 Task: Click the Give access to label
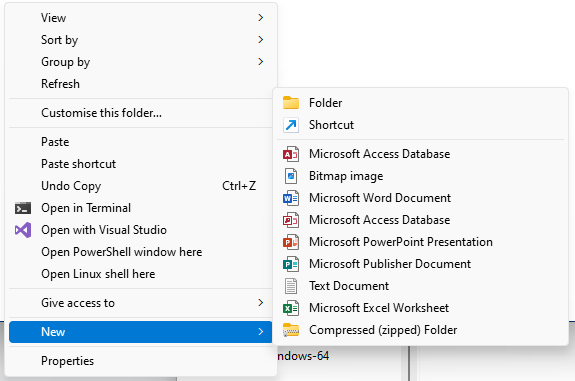(78, 303)
